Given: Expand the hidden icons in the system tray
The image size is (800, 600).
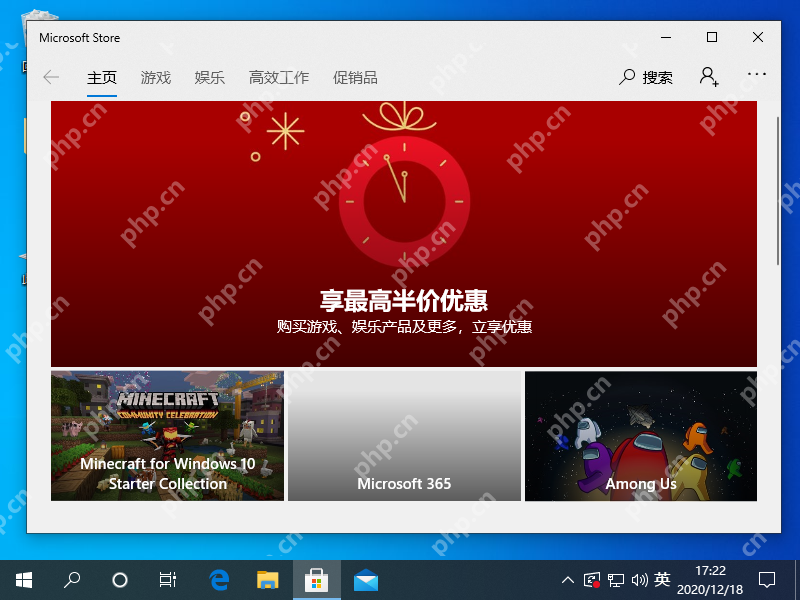Looking at the screenshot, I should 567,578.
